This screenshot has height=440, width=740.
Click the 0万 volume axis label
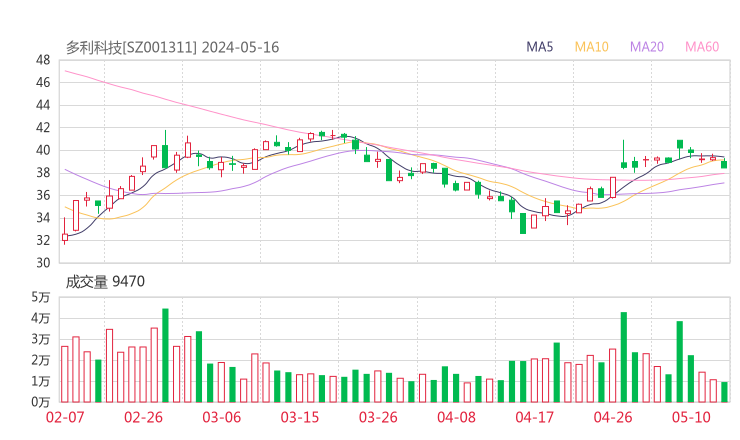coord(41,402)
